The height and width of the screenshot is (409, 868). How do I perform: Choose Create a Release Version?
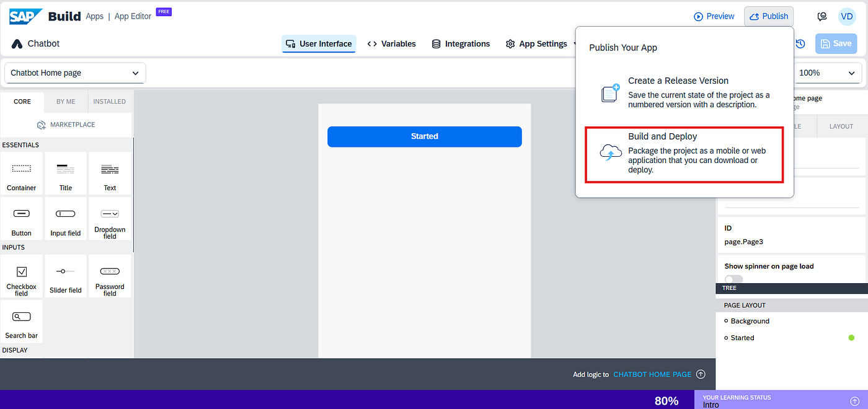tap(685, 92)
